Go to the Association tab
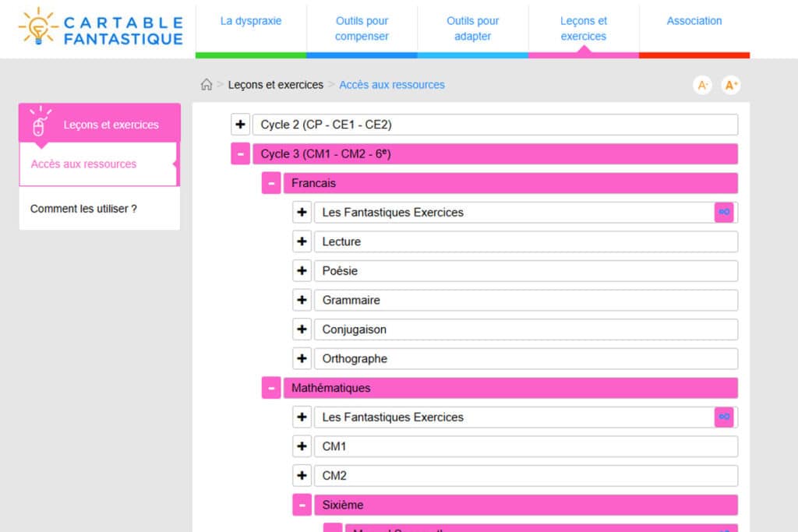The height and width of the screenshot is (532, 798). 694,21
